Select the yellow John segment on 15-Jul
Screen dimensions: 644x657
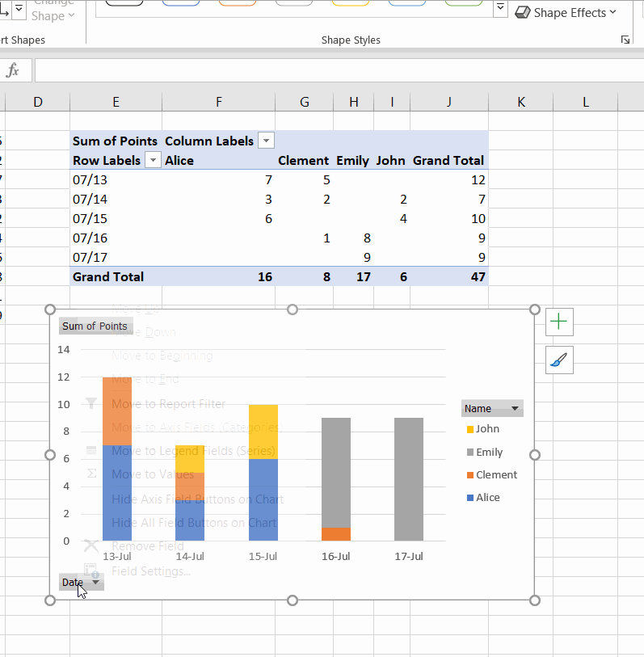[x=263, y=432]
